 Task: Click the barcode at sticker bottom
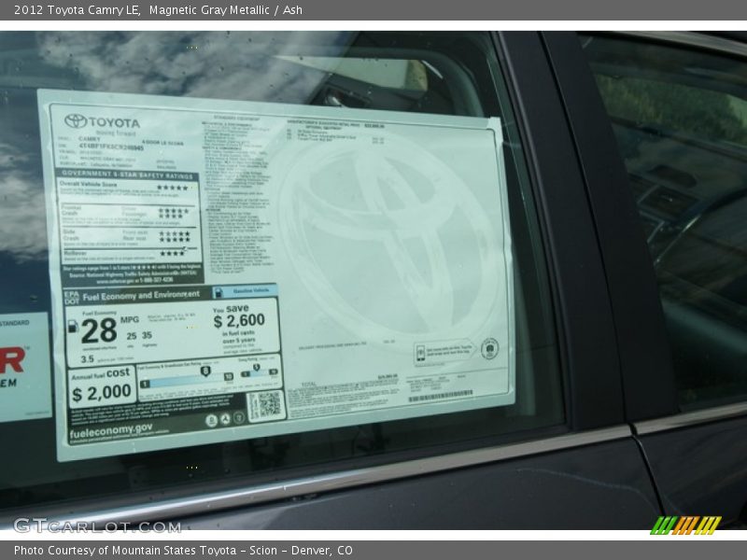click(442, 395)
